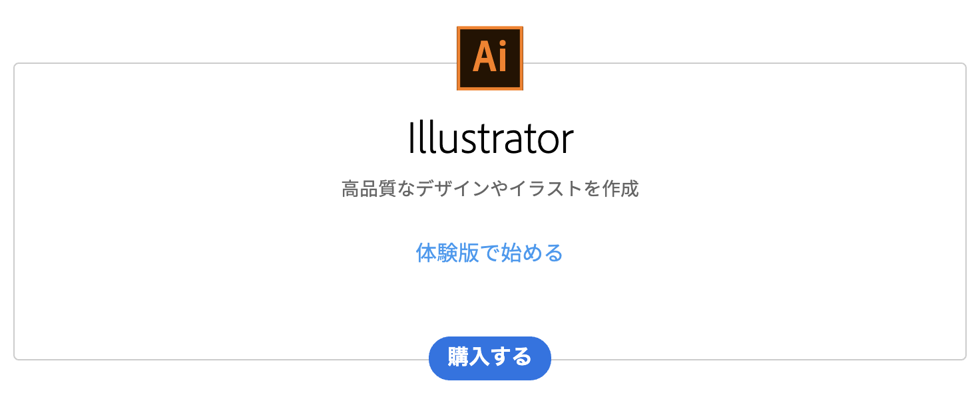The height and width of the screenshot is (399, 980).
Task: Select the 'Illustrator' product title
Action: tap(490, 138)
